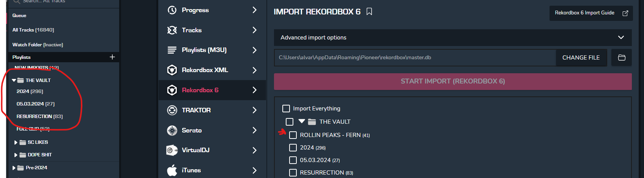The height and width of the screenshot is (178, 644).
Task: Tick the RESURRECTION (83) import checkbox
Action: tap(293, 173)
